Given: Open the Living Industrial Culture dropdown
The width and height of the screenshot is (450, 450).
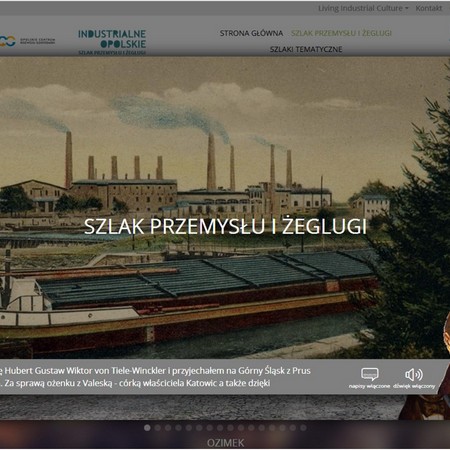Looking at the screenshot, I should pos(363,8).
